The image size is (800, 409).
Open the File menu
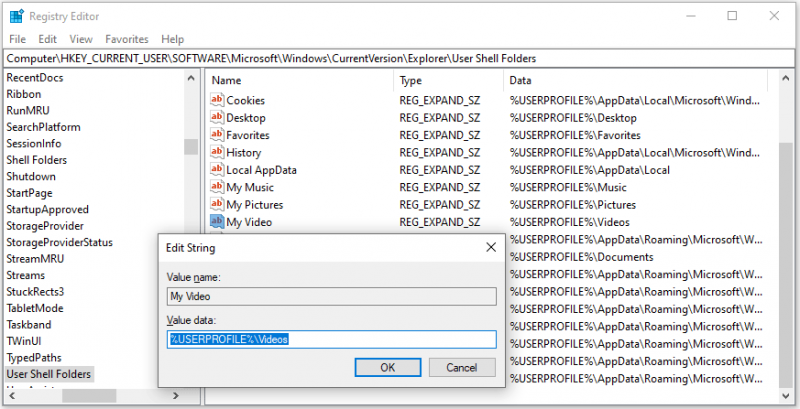point(17,39)
